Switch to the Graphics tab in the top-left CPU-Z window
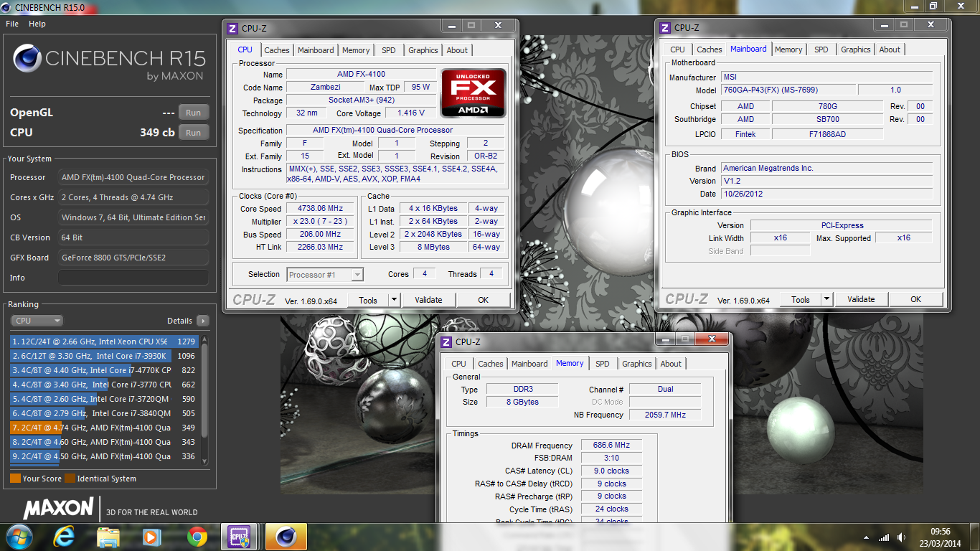 [x=423, y=50]
